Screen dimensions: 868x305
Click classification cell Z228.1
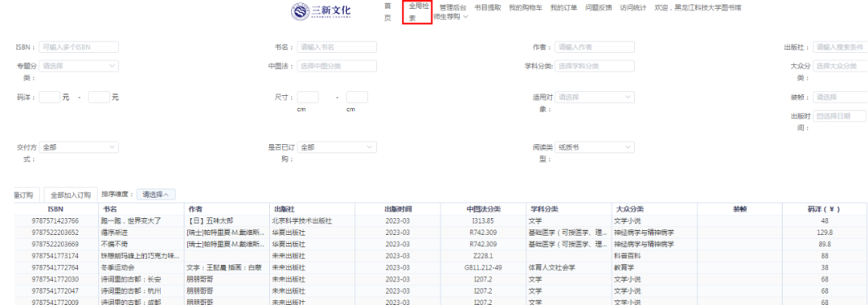click(x=483, y=256)
